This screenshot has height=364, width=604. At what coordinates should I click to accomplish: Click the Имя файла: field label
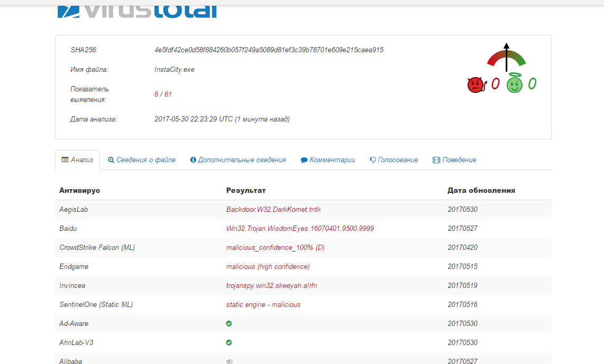pos(89,70)
